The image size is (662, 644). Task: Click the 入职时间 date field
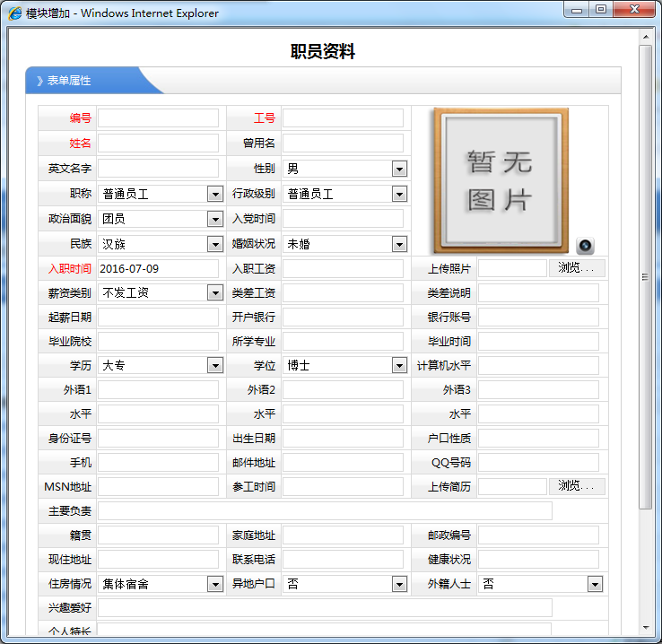(x=158, y=268)
